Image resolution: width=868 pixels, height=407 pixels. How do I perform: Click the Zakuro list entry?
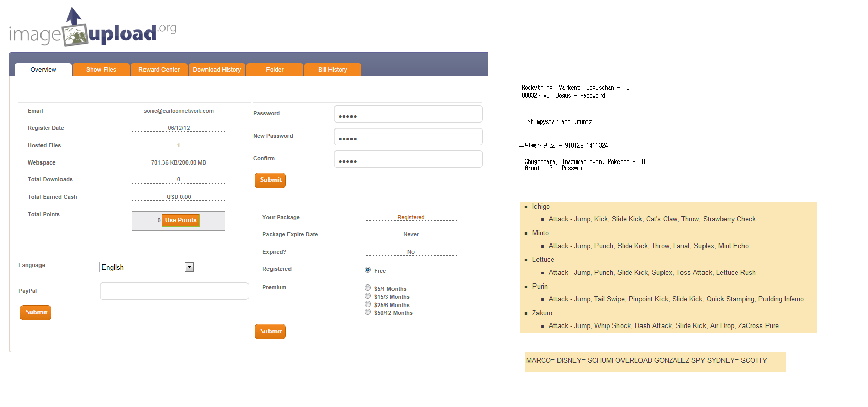542,313
